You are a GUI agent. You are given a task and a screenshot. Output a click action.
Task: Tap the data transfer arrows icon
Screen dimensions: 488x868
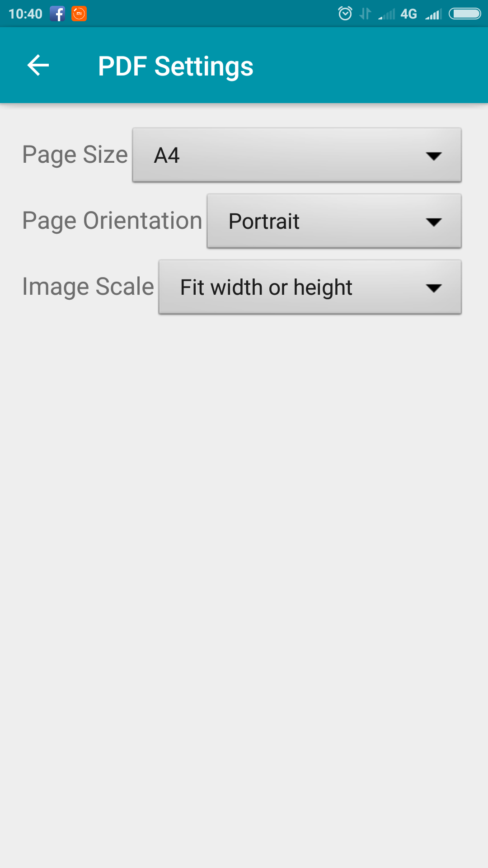click(x=365, y=14)
